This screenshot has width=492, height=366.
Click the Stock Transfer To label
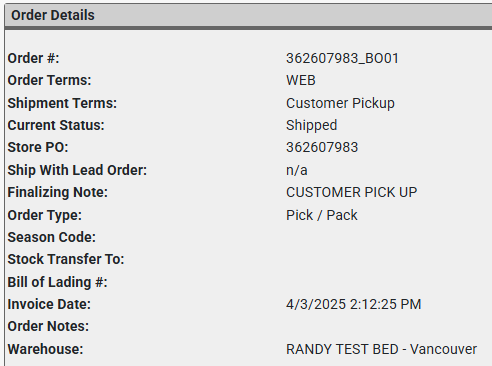tap(66, 259)
